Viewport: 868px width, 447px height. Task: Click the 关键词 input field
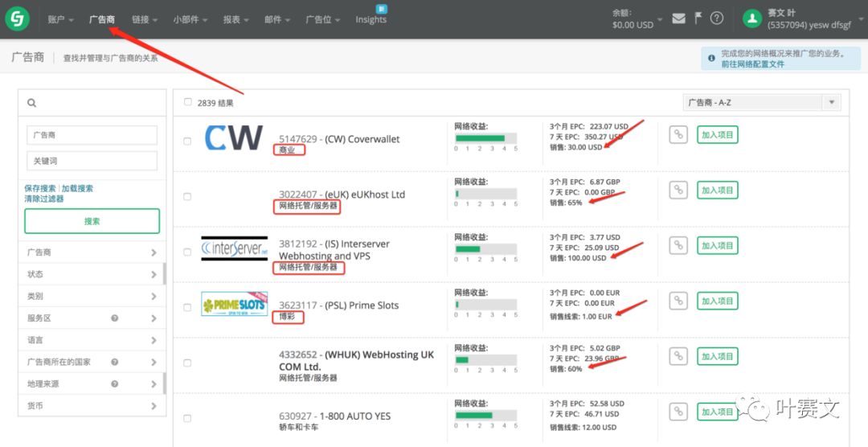[x=92, y=161]
